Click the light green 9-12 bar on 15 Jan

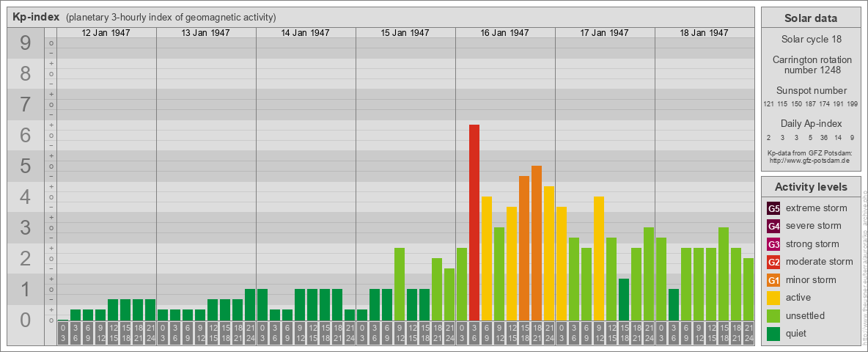point(399,284)
